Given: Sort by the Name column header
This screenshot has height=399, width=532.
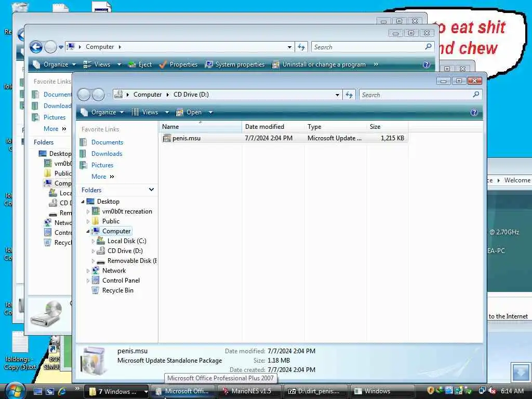Looking at the screenshot, I should pyautogui.click(x=200, y=127).
